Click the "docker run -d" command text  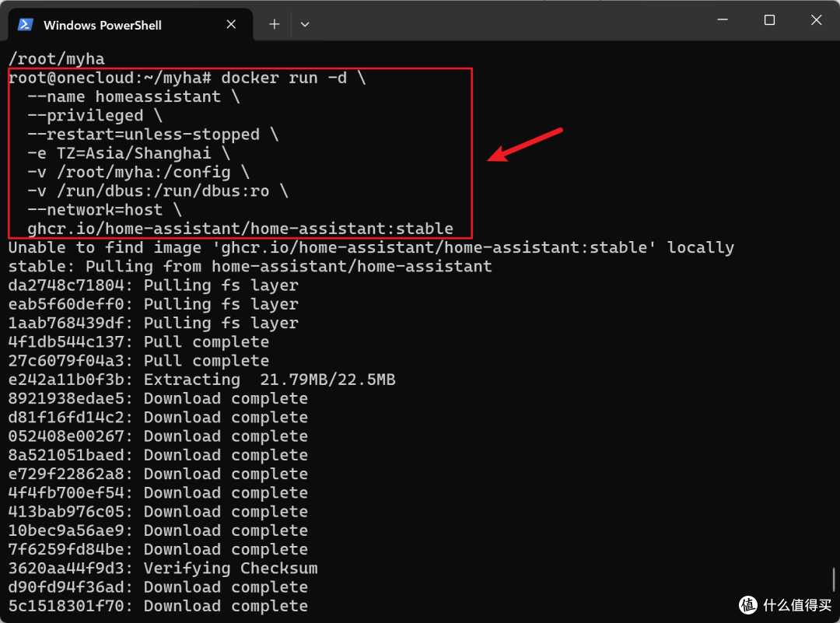tap(284, 78)
